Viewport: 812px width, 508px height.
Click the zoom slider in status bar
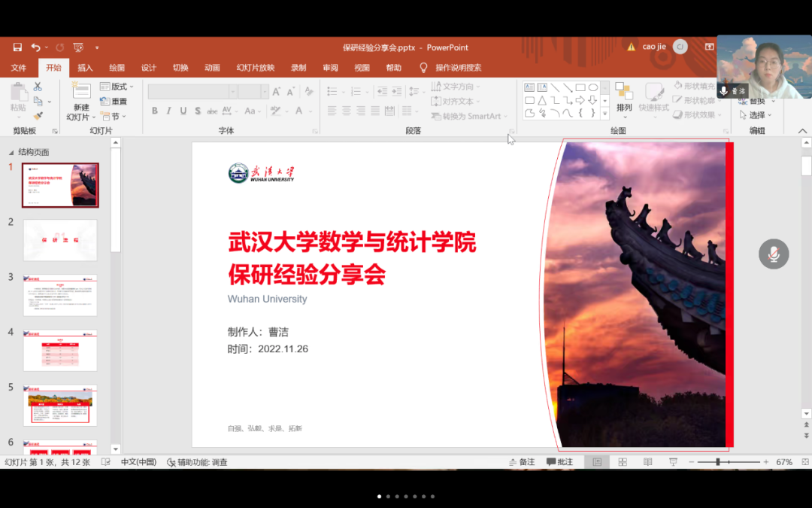coord(718,462)
